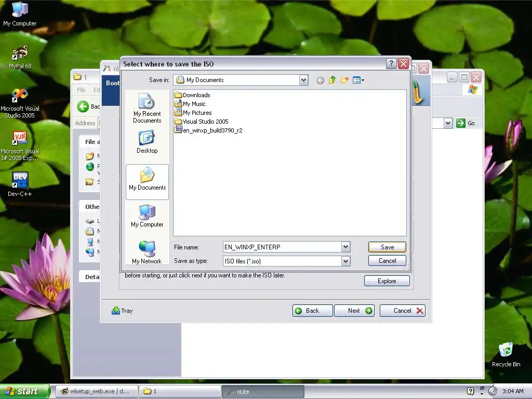This screenshot has width=532, height=399.
Task: Click the Back button in nLite wizard
Action: [x=312, y=311]
